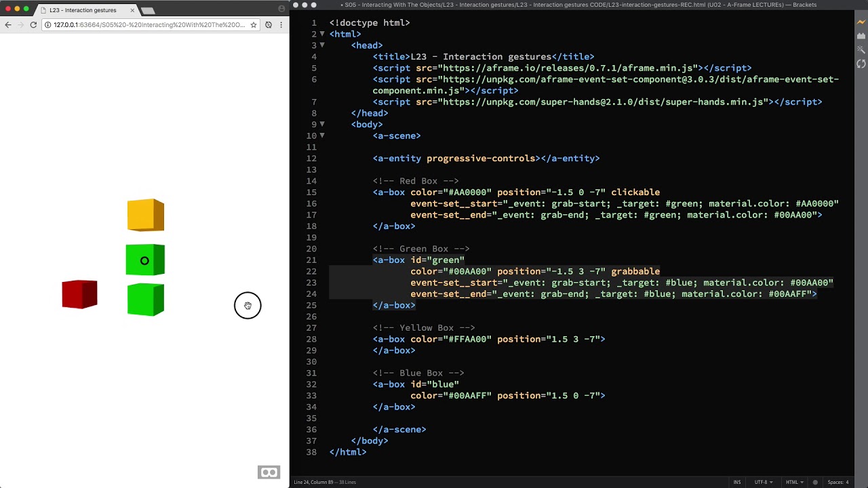Collapse the head tag fold arrow on line 3

(x=322, y=45)
